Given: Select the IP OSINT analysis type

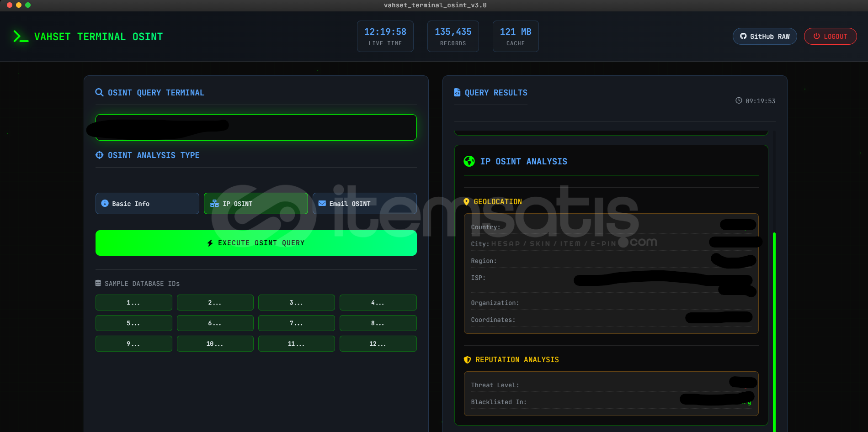Looking at the screenshot, I should (256, 203).
